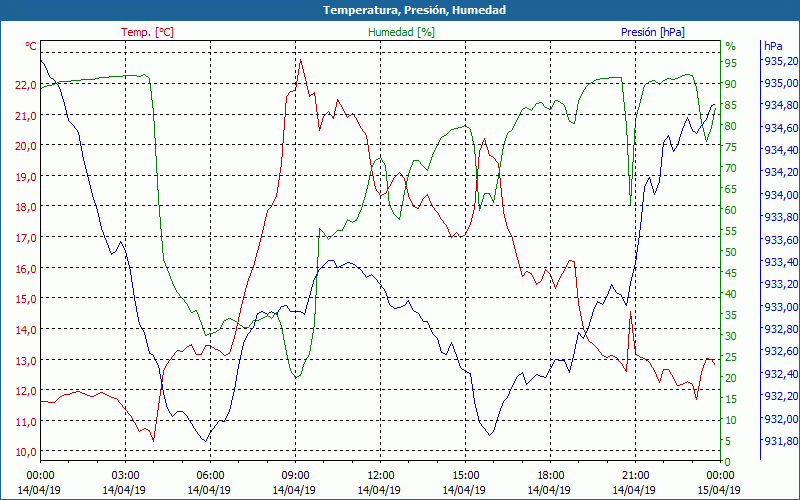Click the '15,0' temperature axis tick
800x500 pixels.
[x=26, y=298]
